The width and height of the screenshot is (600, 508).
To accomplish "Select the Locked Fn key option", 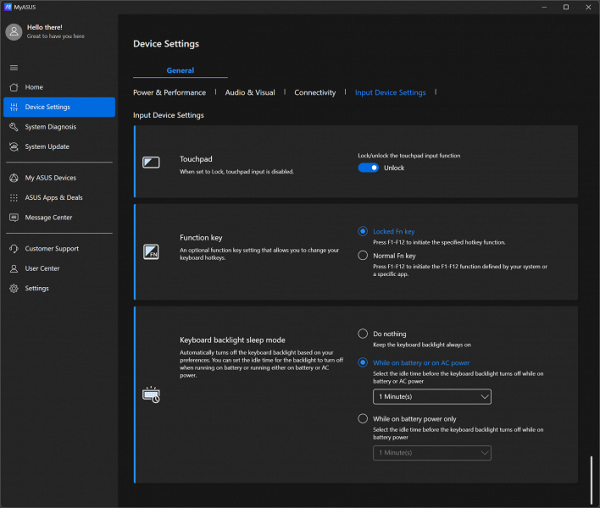I will 363,231.
